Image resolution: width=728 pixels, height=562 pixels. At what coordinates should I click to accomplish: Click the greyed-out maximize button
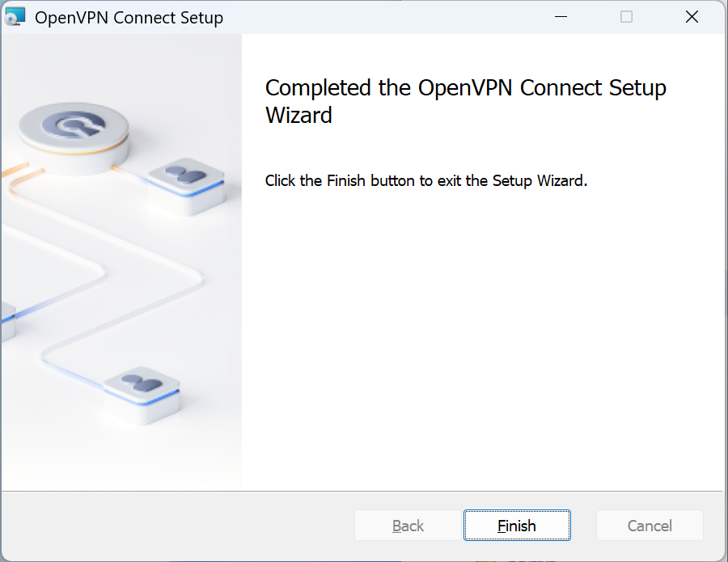(x=626, y=17)
